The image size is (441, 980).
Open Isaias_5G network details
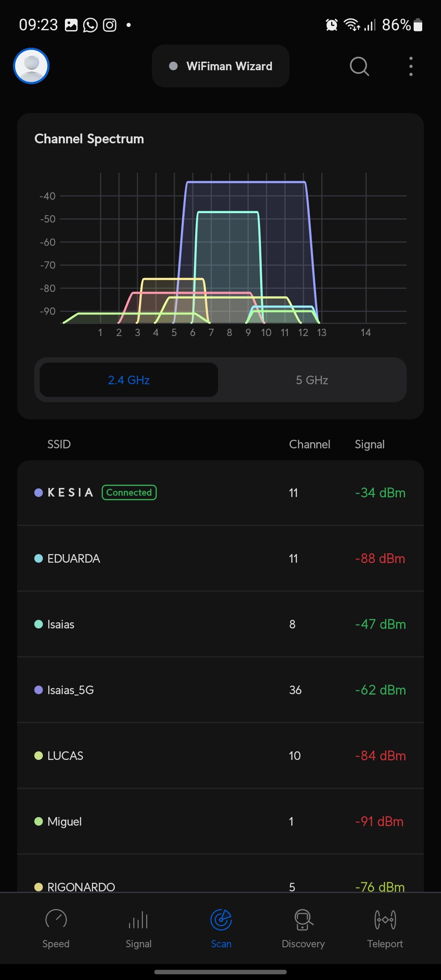220,690
